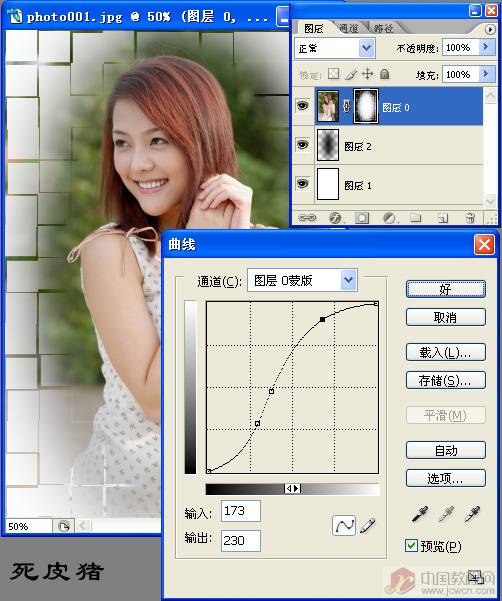Open the 填充 fill slider arrow
The width and height of the screenshot is (502, 601).
coord(486,74)
